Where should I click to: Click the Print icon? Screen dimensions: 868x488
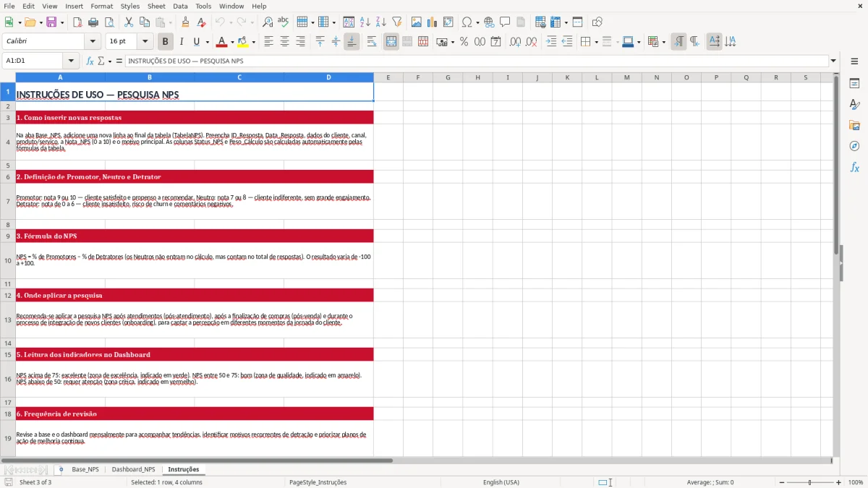click(93, 22)
